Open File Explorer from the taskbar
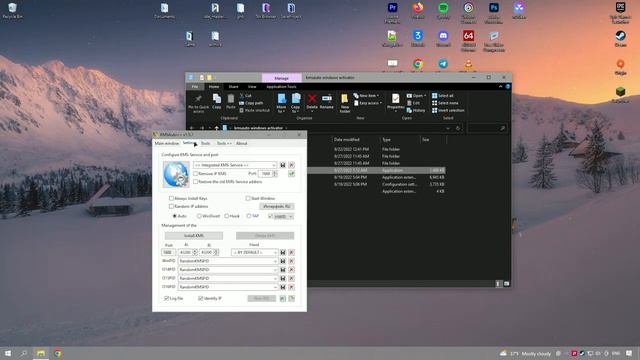640x360 pixels. coord(41,353)
